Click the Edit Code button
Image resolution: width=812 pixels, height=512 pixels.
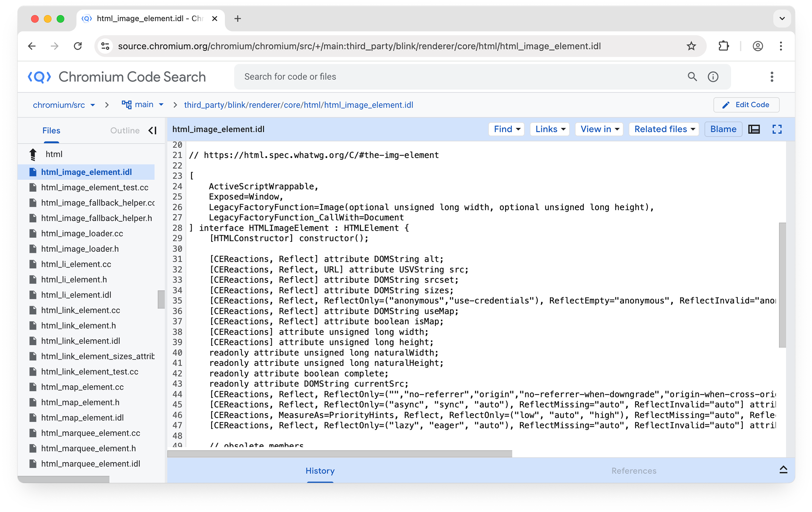pyautogui.click(x=746, y=105)
